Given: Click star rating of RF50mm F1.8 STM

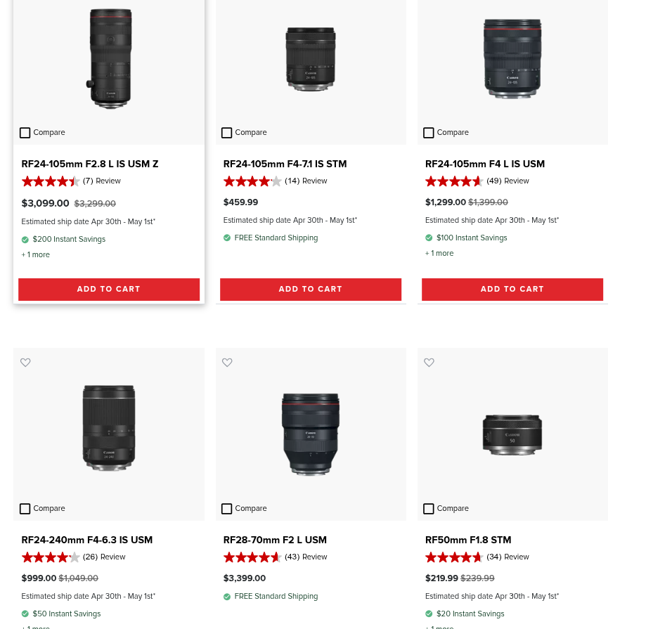Looking at the screenshot, I should coord(454,557).
